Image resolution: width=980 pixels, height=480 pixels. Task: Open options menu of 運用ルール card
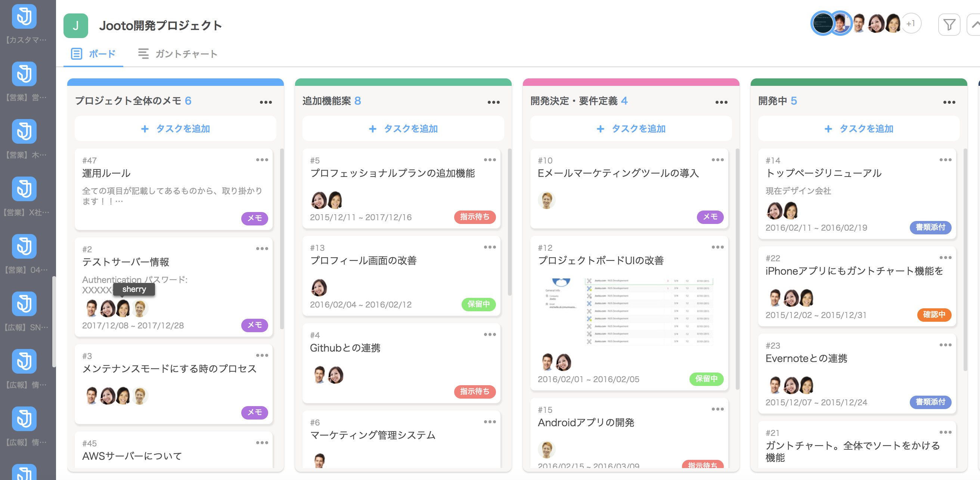click(262, 160)
